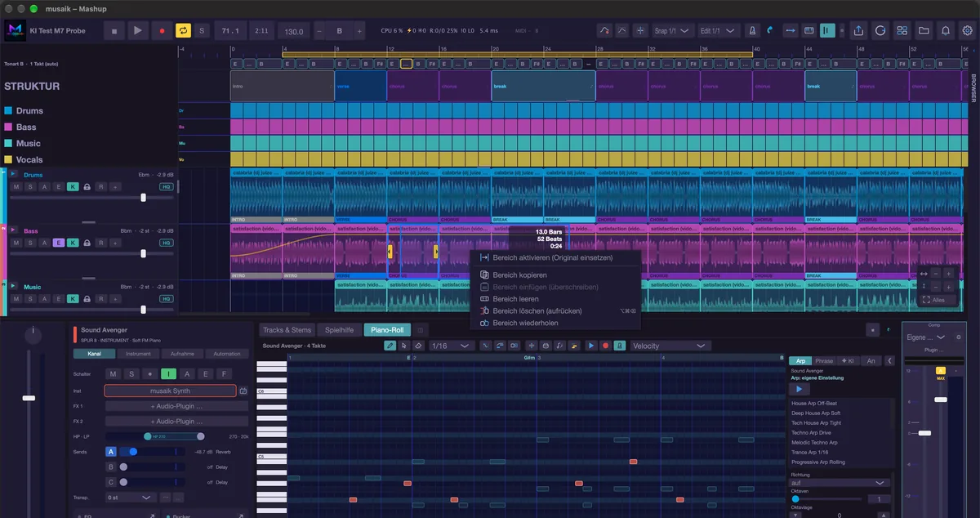This screenshot has height=518, width=980.
Task: Select the eraser tool in Piano-Roll
Action: click(417, 346)
